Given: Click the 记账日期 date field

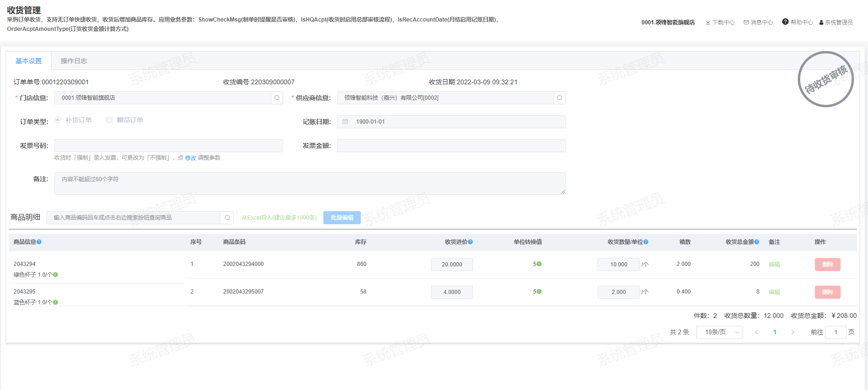Looking at the screenshot, I should pyautogui.click(x=451, y=122).
